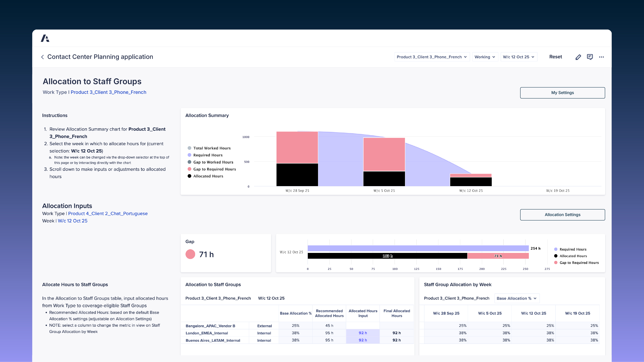This screenshot has width=644, height=362.
Task: Click the pencil edit icon
Action: coord(578,57)
